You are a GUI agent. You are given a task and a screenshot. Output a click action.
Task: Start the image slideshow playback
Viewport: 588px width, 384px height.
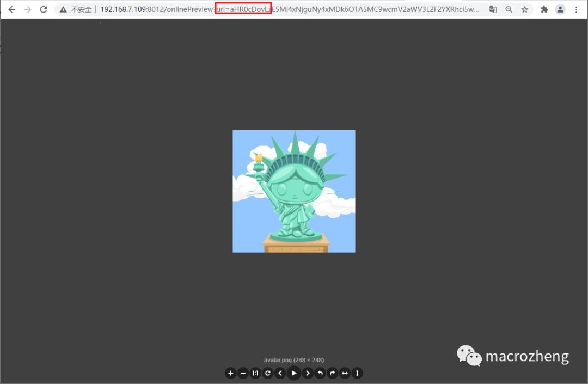point(293,373)
